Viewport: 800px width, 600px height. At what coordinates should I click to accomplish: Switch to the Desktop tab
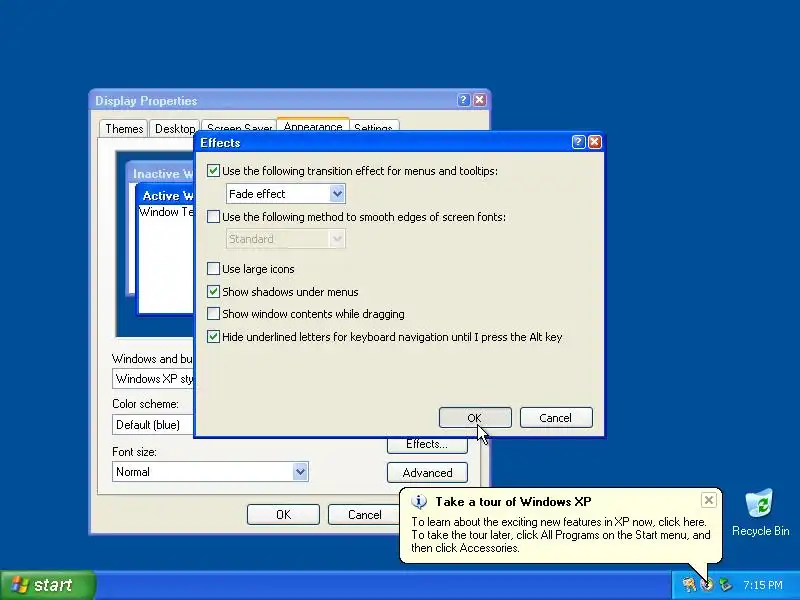pyautogui.click(x=174, y=129)
